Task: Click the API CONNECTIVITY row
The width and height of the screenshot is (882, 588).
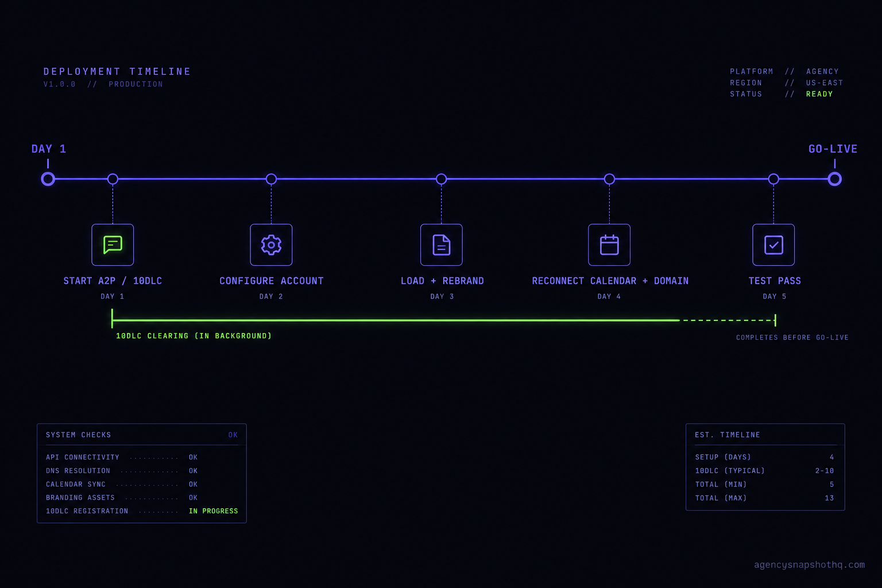Action: click(122, 457)
